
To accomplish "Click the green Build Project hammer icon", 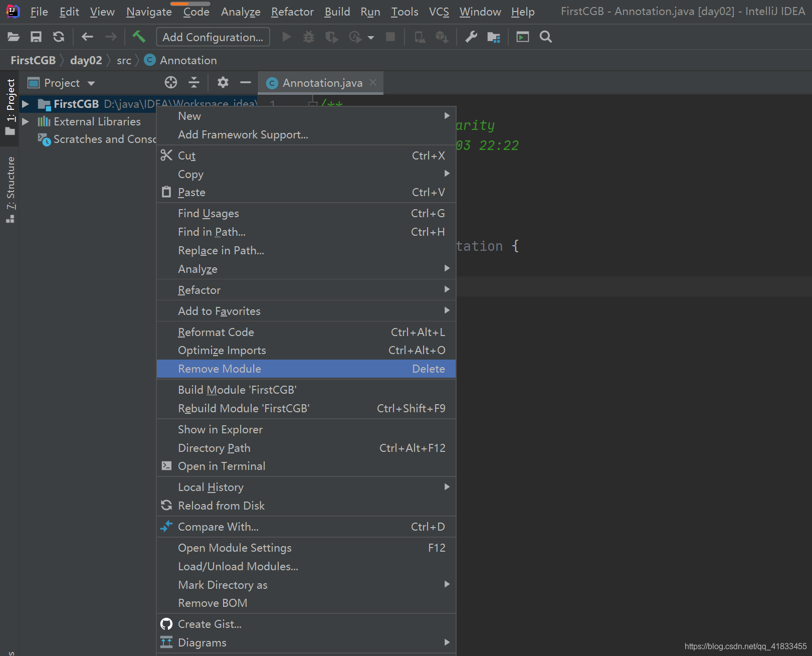I will coord(139,36).
